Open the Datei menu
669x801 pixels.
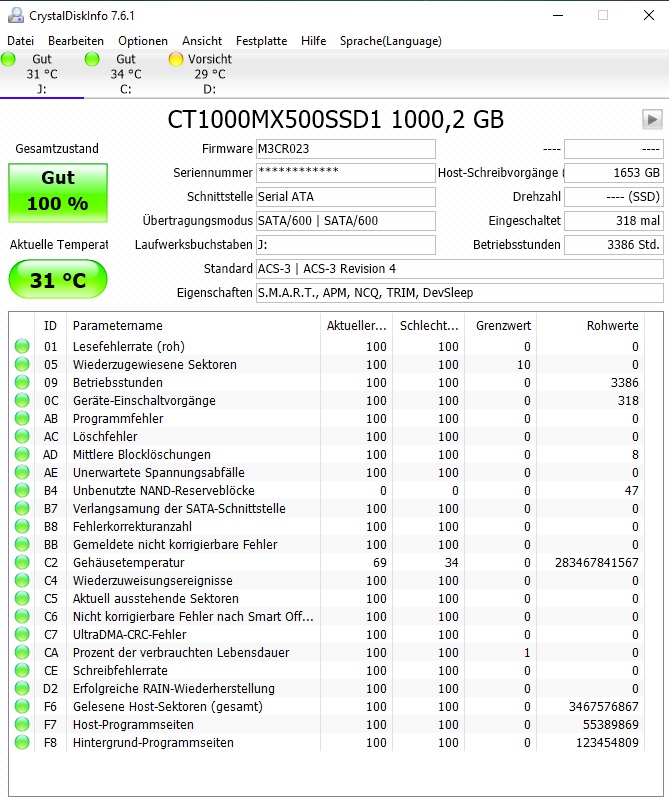(x=20, y=41)
